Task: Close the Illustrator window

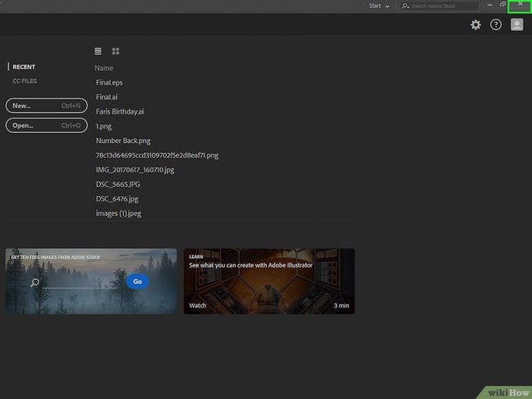Action: [x=520, y=6]
